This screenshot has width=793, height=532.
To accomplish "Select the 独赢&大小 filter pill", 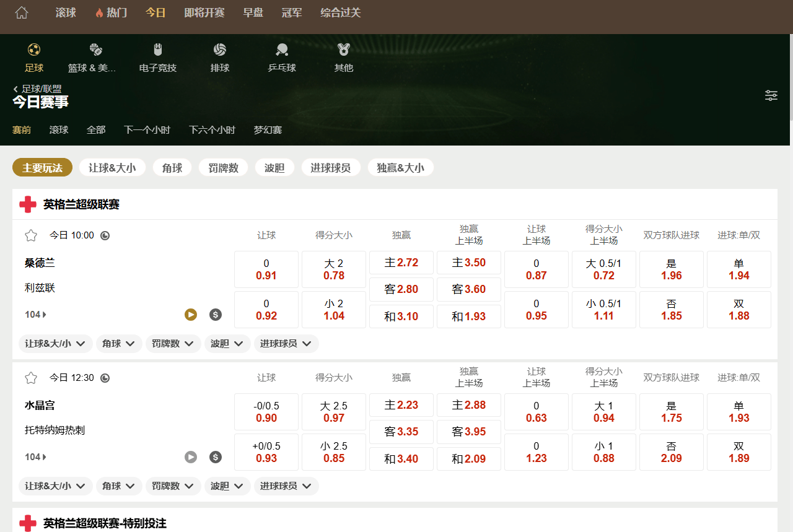I will point(400,167).
